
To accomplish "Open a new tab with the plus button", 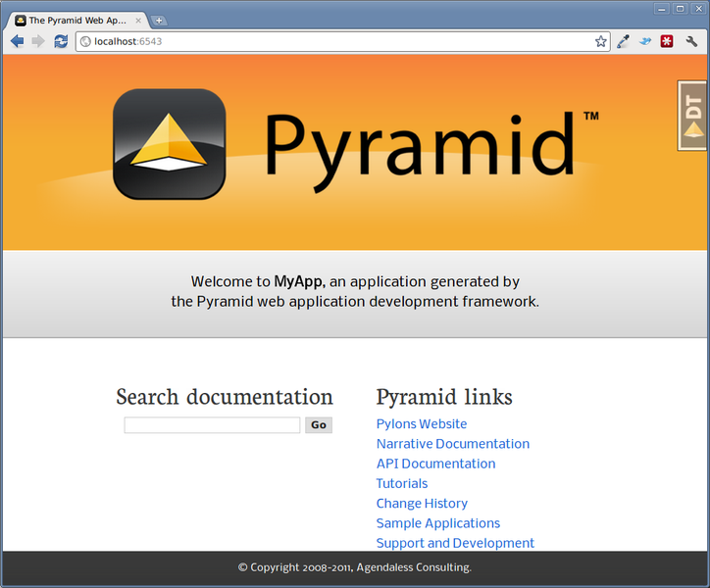I will tap(159, 21).
